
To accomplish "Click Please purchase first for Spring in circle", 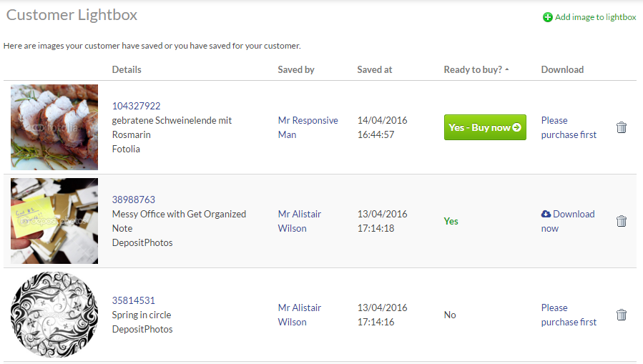I will pyautogui.click(x=569, y=315).
